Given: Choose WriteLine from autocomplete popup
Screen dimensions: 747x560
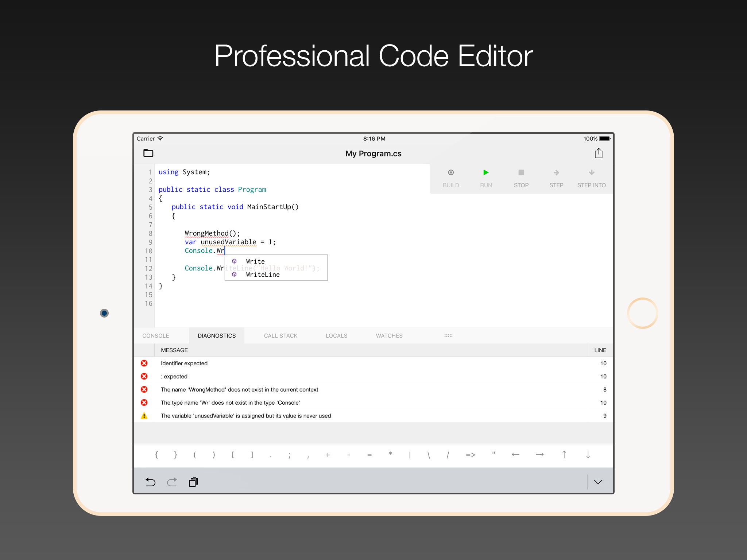Looking at the screenshot, I should [263, 275].
